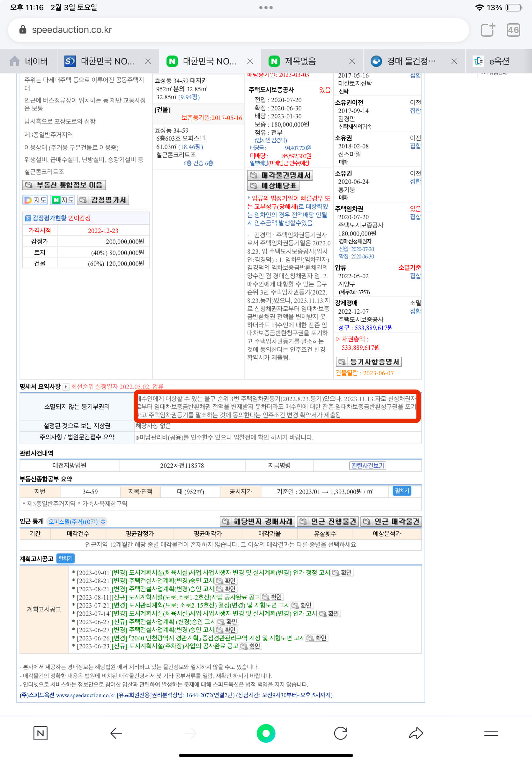Click 집합 link for 압류 entry
Viewport: 532px width, 762px height.
(x=415, y=276)
